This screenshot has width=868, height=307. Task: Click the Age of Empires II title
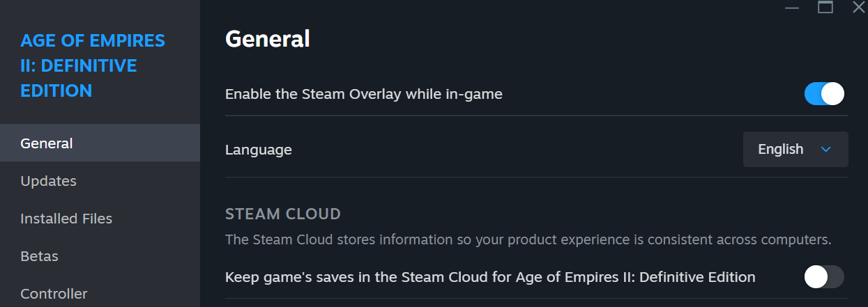tap(93, 65)
